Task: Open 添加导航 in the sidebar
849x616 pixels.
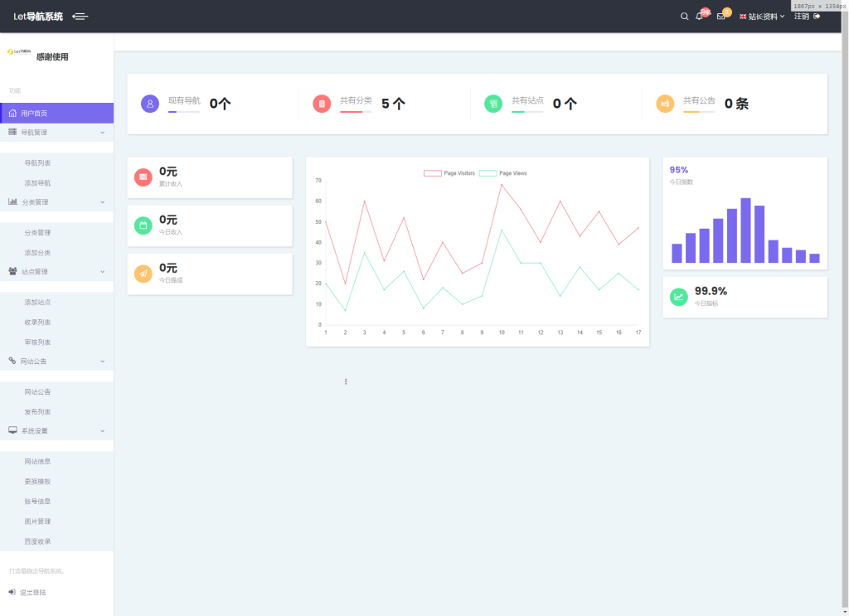Action: [37, 183]
